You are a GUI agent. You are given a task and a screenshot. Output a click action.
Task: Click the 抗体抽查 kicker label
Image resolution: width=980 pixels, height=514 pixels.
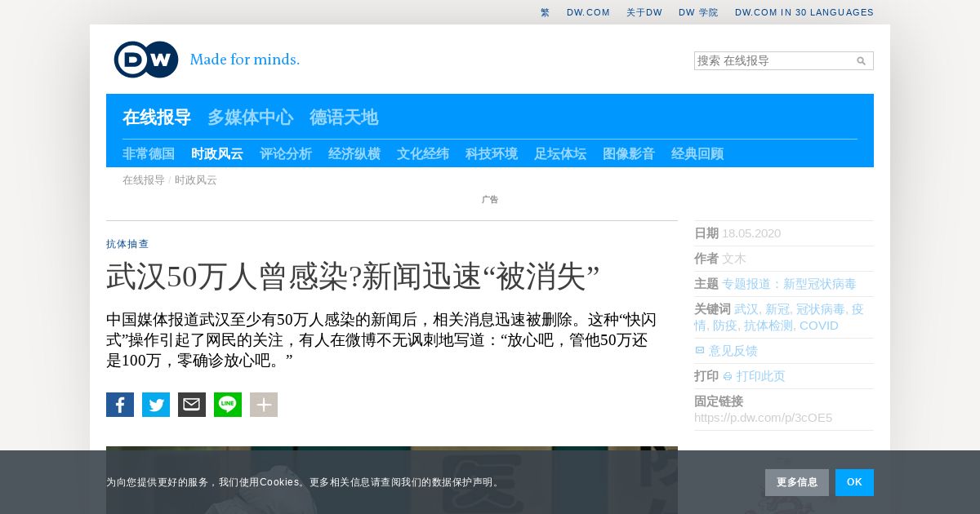(x=127, y=244)
